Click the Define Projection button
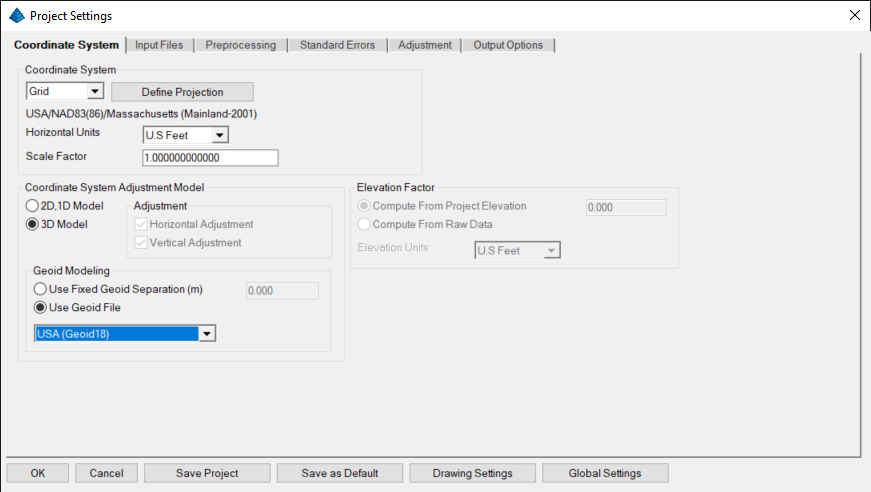The width and height of the screenshot is (871, 492). 182,92
